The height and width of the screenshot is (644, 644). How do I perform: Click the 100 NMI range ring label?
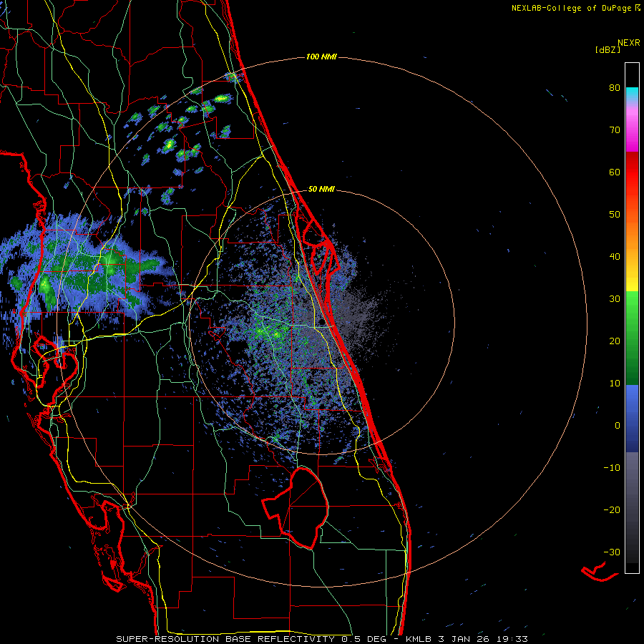pos(321,57)
